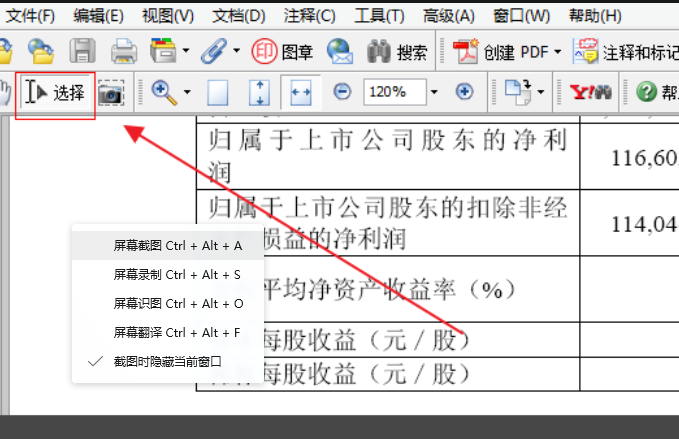Click the snapshot camera tool
The width and height of the screenshot is (679, 439).
pos(111,93)
